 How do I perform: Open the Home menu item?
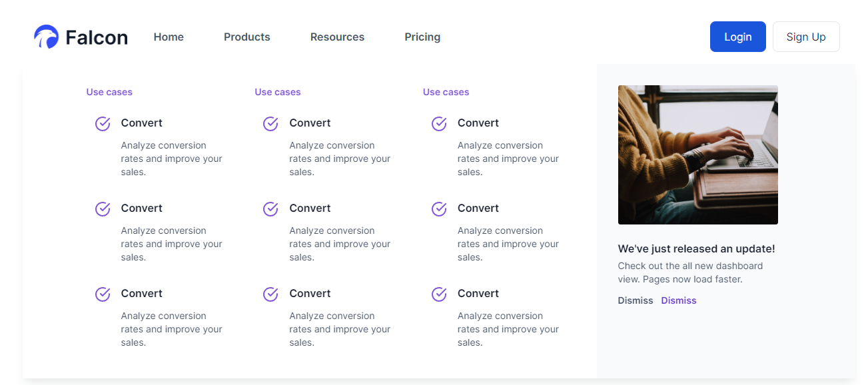point(169,37)
